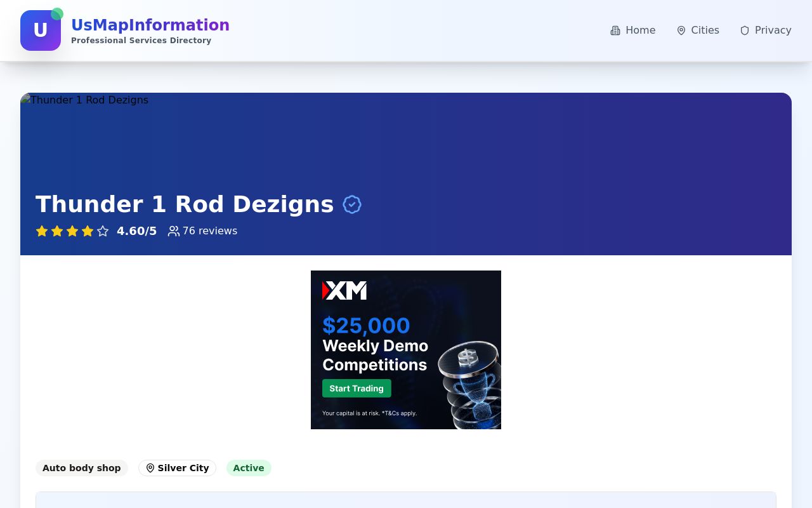Click the empty fifth rating star
The image size is (812, 508).
tap(103, 231)
